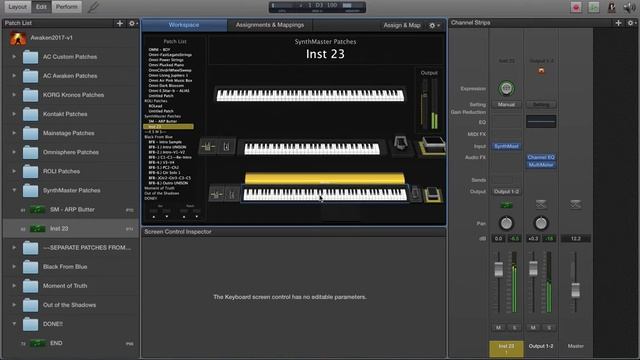The width and height of the screenshot is (640, 360).
Task: Mute the Inst 23 channel strip
Action: pyautogui.click(x=498, y=328)
